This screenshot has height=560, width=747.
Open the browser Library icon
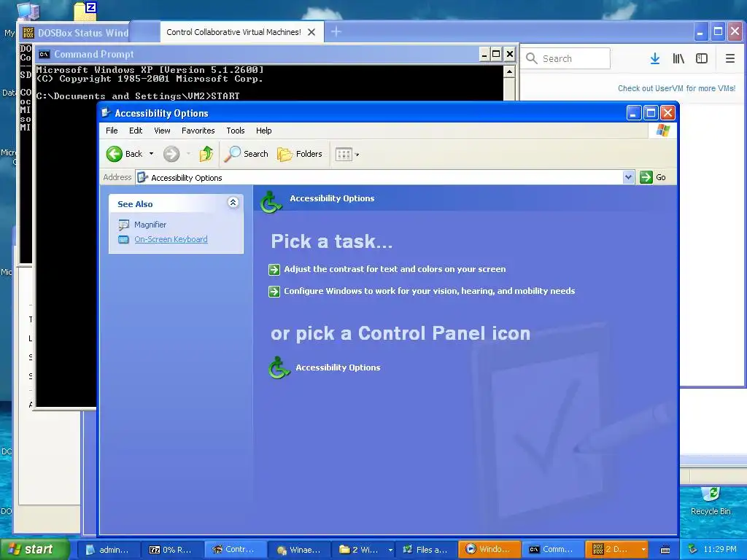pos(678,58)
